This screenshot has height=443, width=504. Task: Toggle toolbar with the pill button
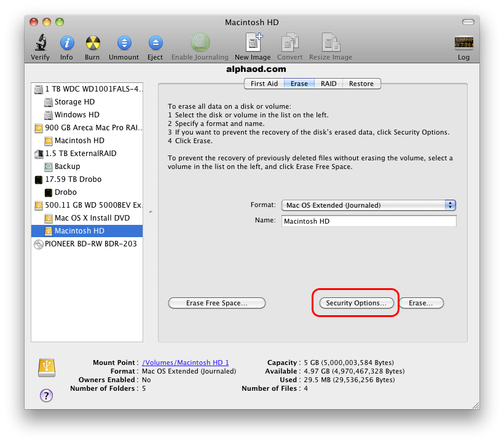pyautogui.click(x=468, y=22)
